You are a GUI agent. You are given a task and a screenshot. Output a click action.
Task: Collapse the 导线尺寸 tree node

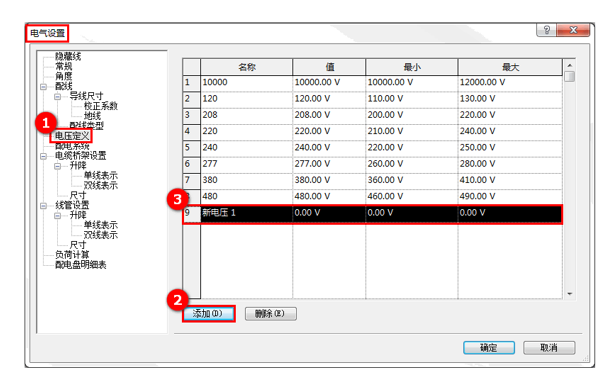[57, 96]
